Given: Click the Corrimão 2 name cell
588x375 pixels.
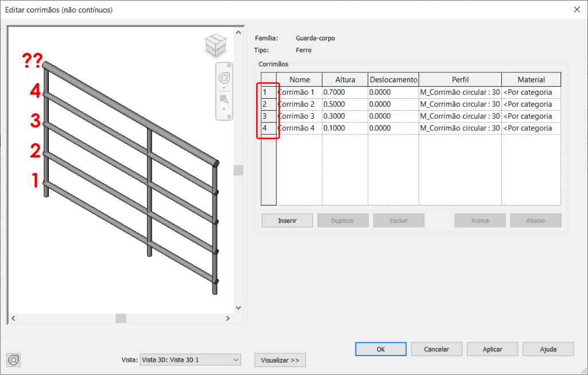Looking at the screenshot, I should [299, 105].
